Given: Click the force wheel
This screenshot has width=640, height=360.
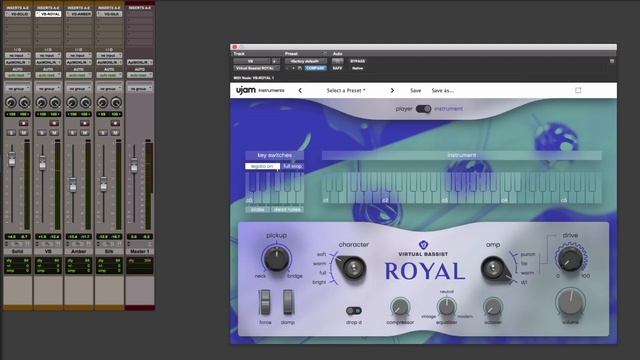Looking at the screenshot, I should (265, 302).
